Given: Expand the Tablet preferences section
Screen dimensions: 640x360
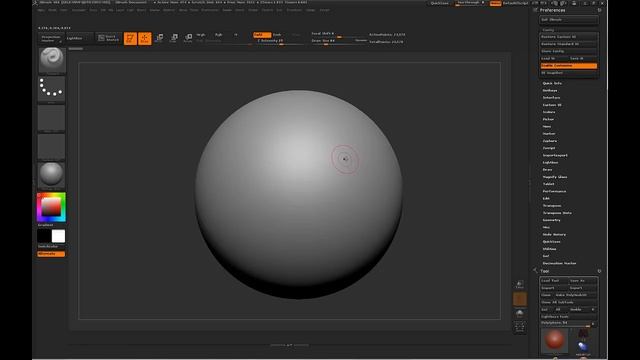Looking at the screenshot, I should [x=549, y=184].
